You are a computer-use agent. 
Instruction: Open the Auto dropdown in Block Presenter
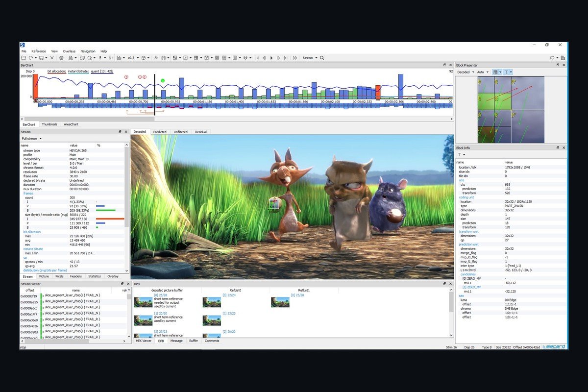tap(483, 72)
